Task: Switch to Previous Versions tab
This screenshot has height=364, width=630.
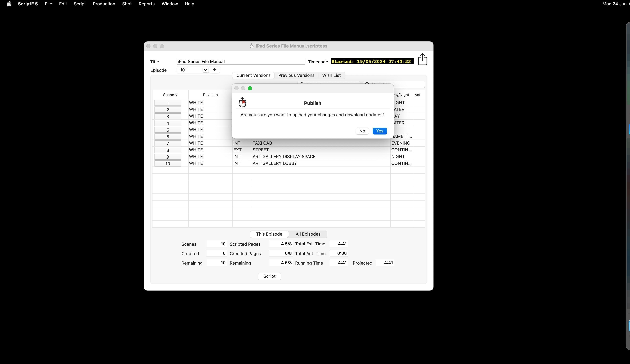Action: click(x=296, y=75)
